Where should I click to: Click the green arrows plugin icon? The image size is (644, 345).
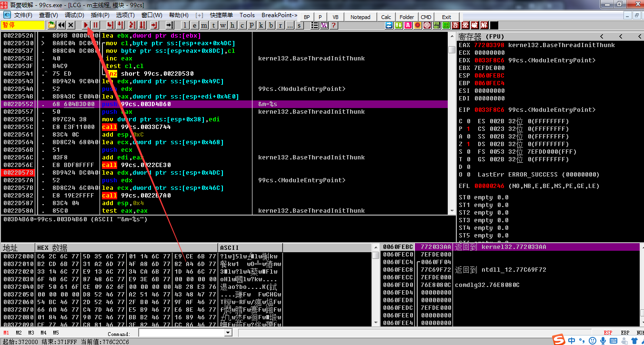tap(398, 25)
